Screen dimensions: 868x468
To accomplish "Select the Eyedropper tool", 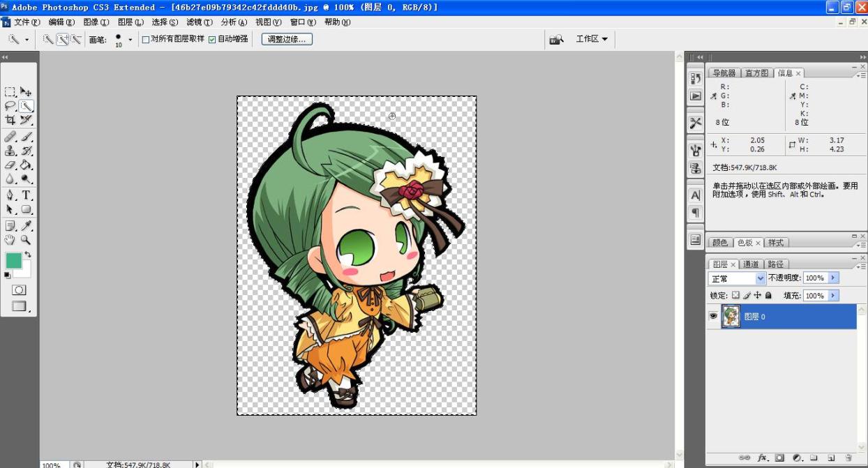I will click(26, 226).
